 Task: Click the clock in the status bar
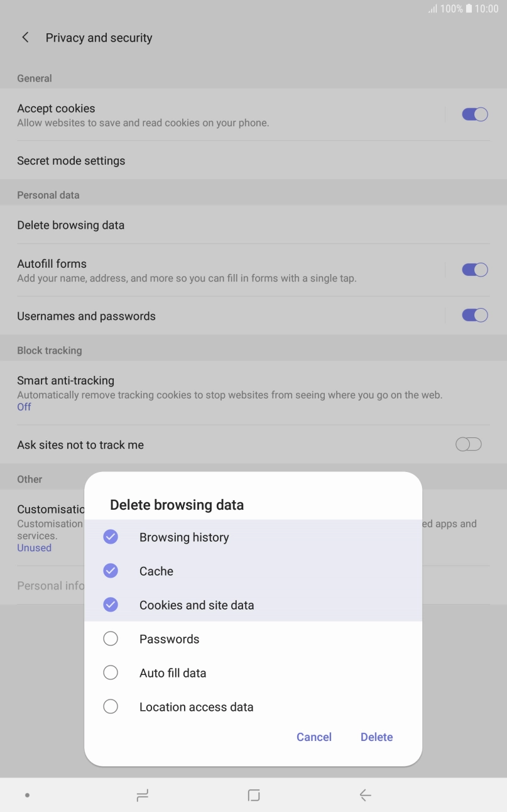(x=487, y=9)
